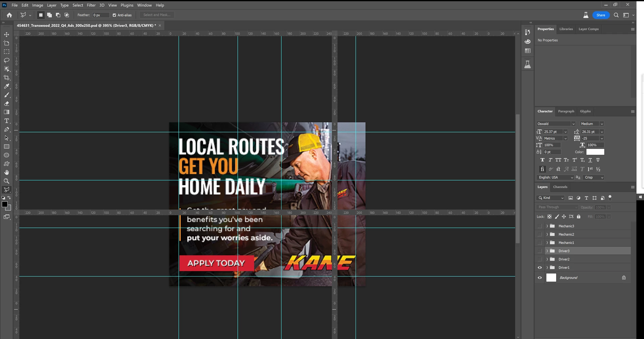Switch to the Paragraph tab
This screenshot has width=644, height=339.
(566, 111)
